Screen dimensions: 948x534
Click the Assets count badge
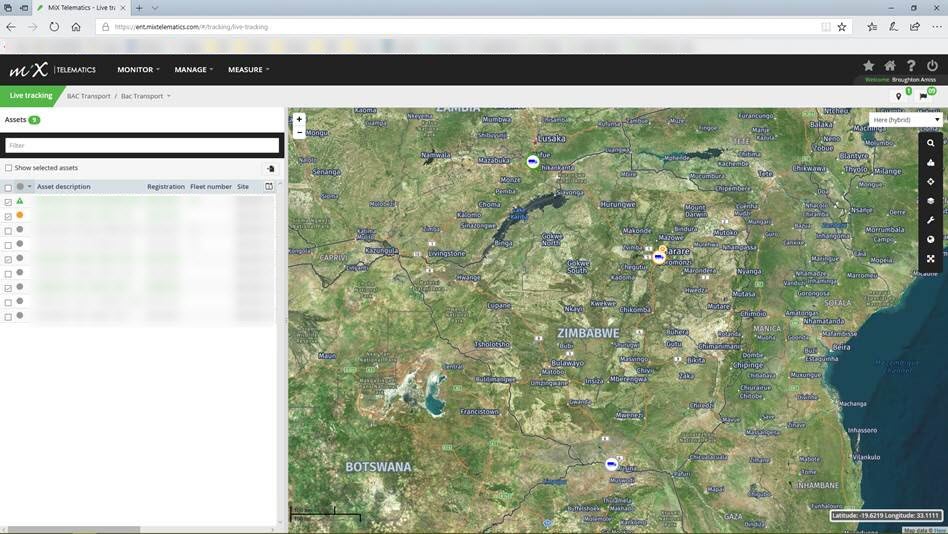click(34, 120)
